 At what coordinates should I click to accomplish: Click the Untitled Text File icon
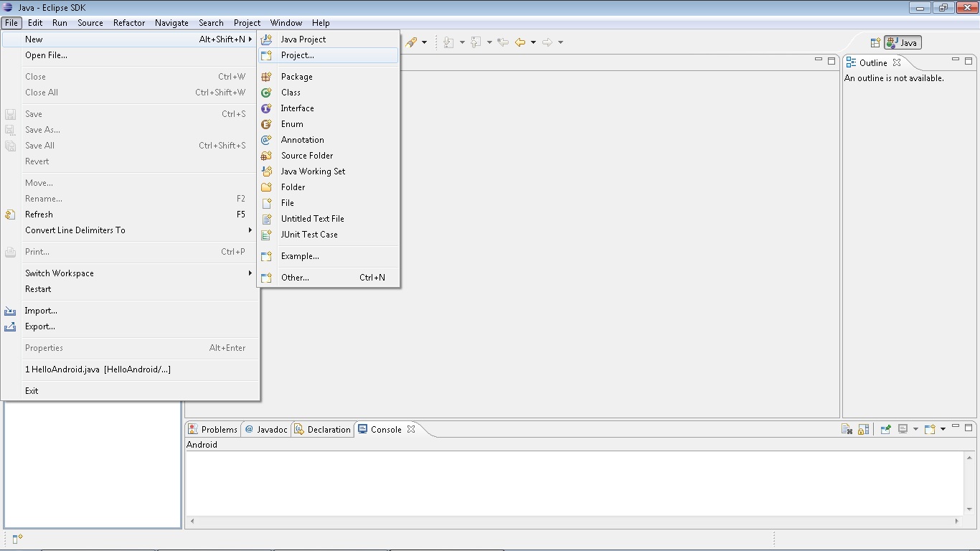coord(266,219)
